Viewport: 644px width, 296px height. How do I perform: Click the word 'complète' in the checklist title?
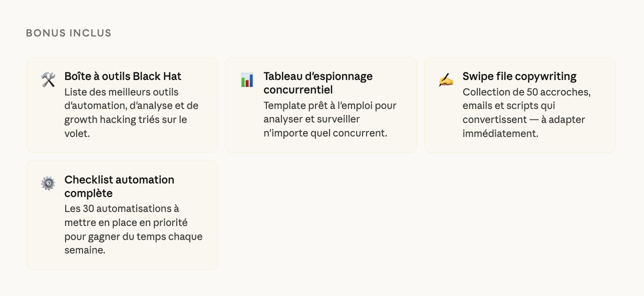pyautogui.click(x=88, y=193)
